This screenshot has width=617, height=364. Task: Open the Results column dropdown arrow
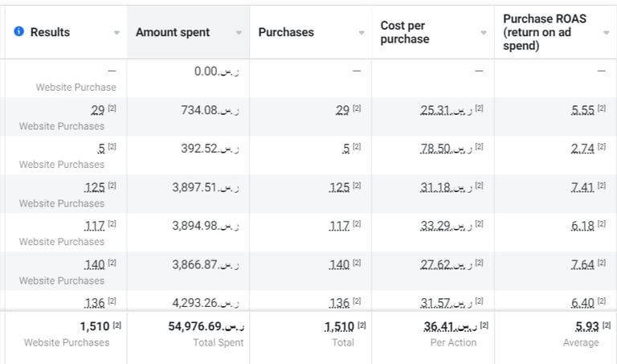[116, 33]
